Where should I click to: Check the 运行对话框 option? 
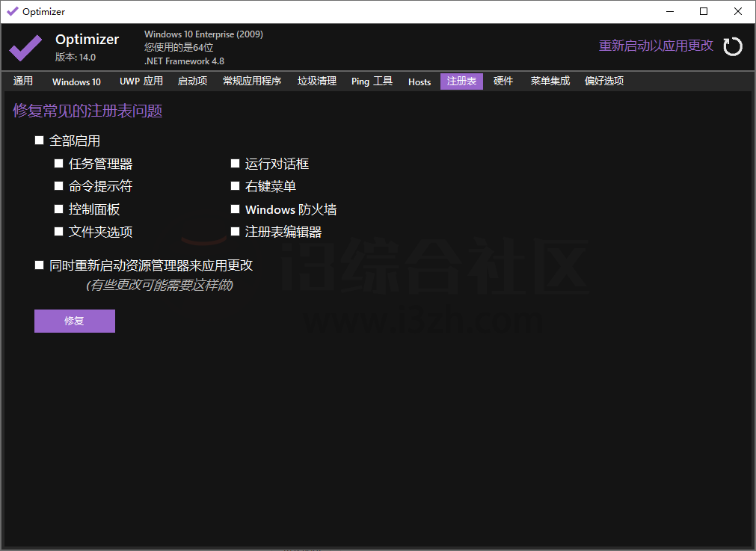236,164
